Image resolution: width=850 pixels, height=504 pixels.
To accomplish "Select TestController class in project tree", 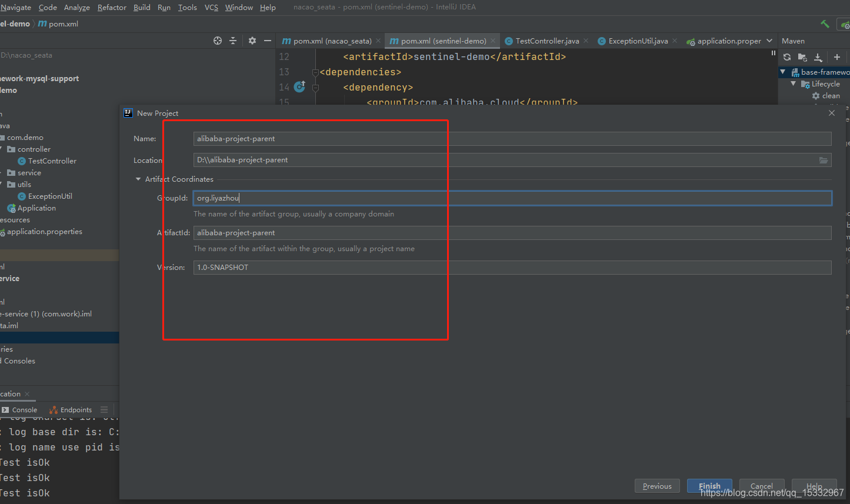I will point(47,161).
